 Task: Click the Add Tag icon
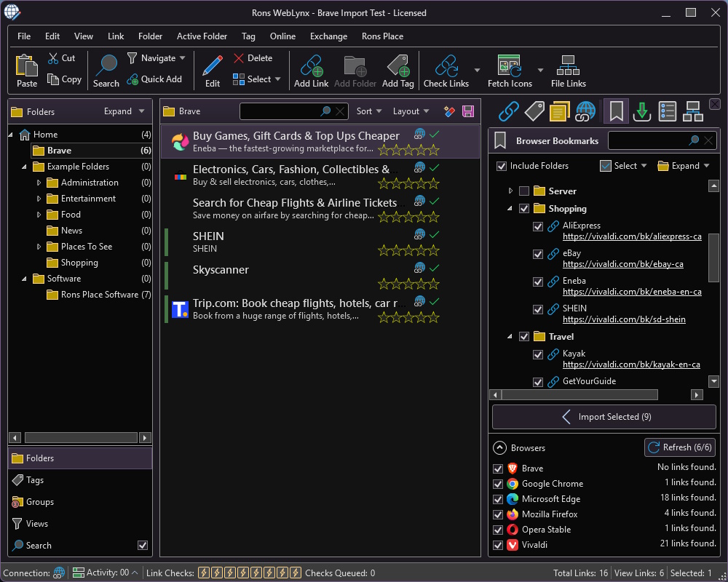[x=398, y=65]
